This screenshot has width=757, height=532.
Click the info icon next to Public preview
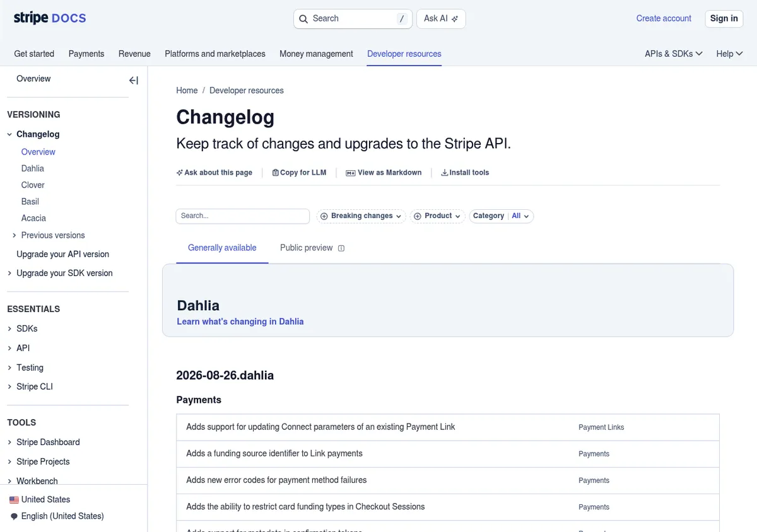341,248
